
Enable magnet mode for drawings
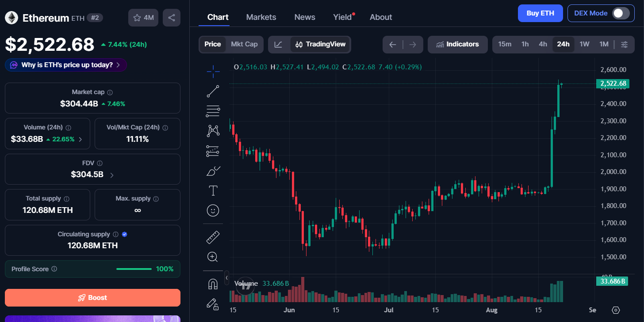click(213, 284)
